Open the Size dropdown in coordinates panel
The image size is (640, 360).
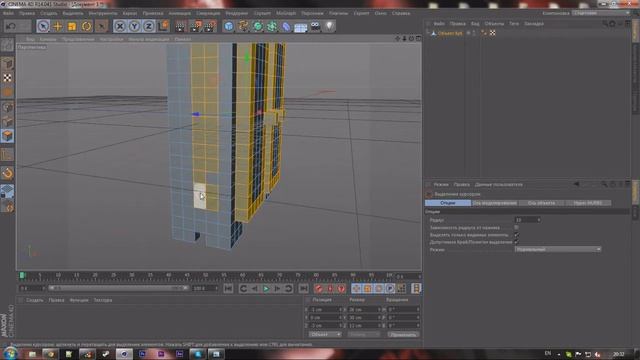point(363,335)
